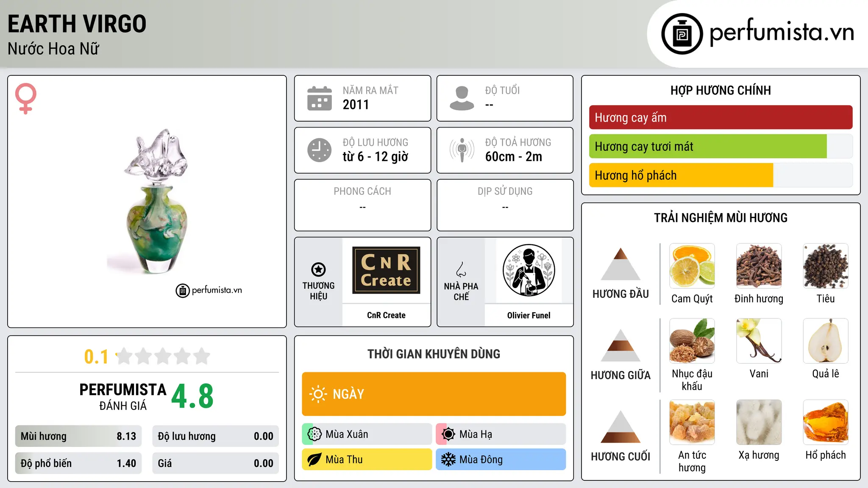Screen dimensions: 868x488
Task: Click the person icon beside Độ tuổi
Action: (x=462, y=98)
